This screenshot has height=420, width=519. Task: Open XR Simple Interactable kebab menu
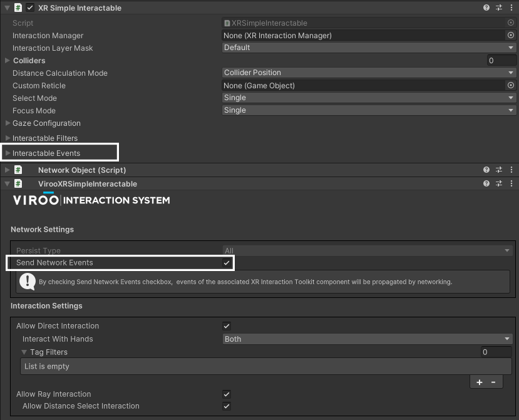(x=511, y=8)
